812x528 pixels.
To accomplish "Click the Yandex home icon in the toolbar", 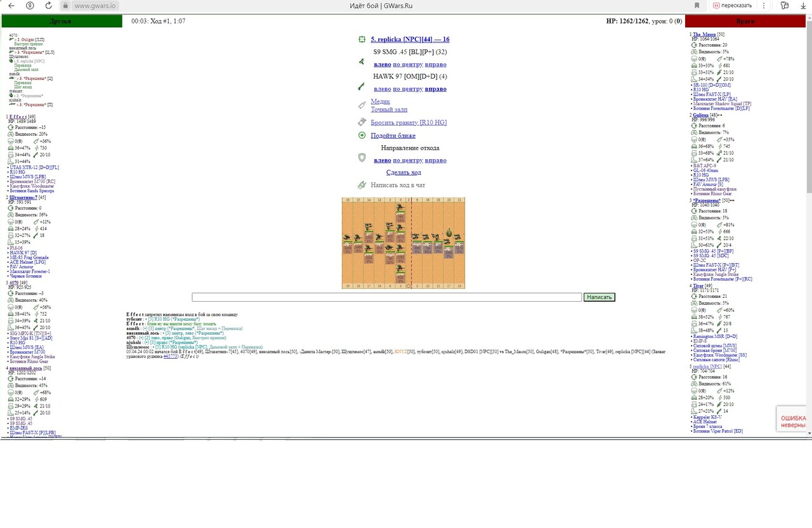I will click(30, 6).
